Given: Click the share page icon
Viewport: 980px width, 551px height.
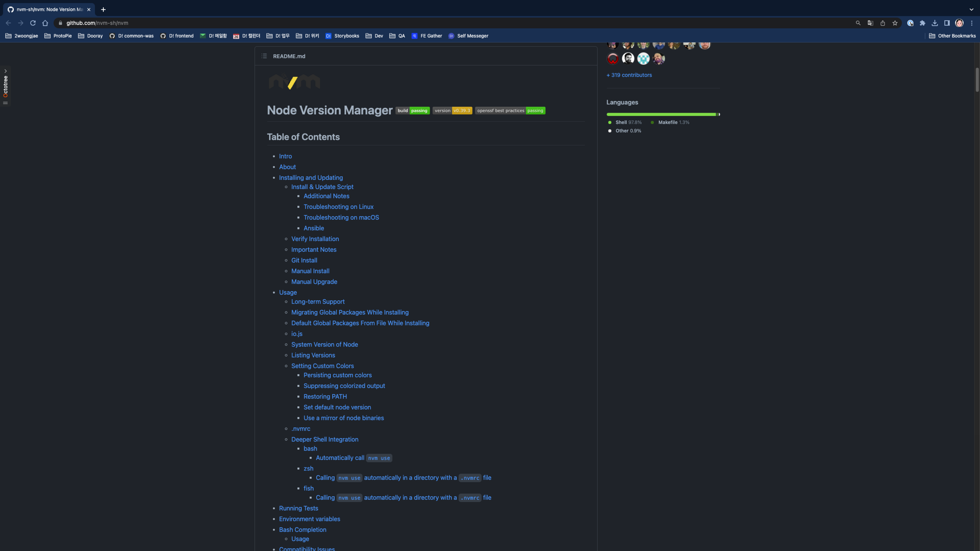Looking at the screenshot, I should pyautogui.click(x=882, y=23).
